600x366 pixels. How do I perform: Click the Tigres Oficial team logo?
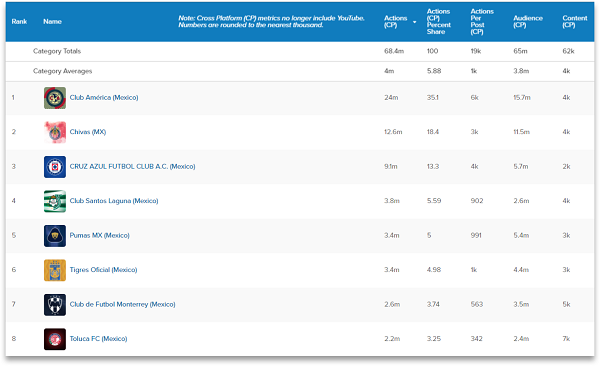pos(55,270)
